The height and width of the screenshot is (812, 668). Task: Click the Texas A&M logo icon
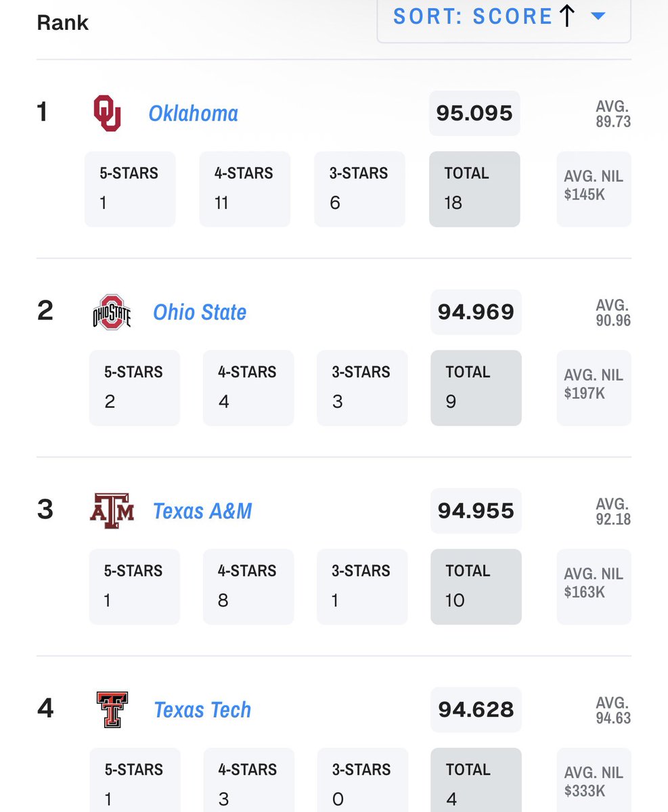112,511
